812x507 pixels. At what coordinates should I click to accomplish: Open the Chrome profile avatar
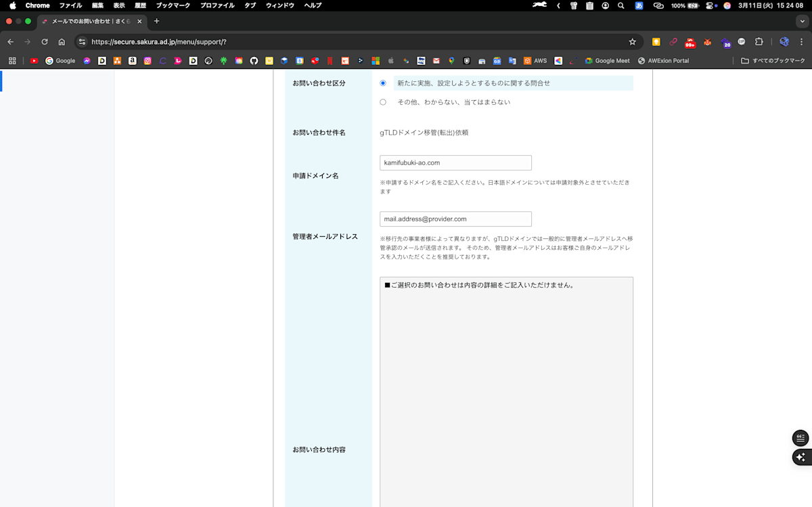(x=784, y=42)
